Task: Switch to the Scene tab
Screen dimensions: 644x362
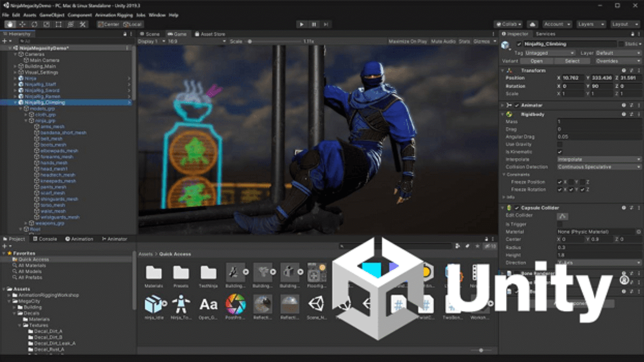Action: [x=152, y=34]
